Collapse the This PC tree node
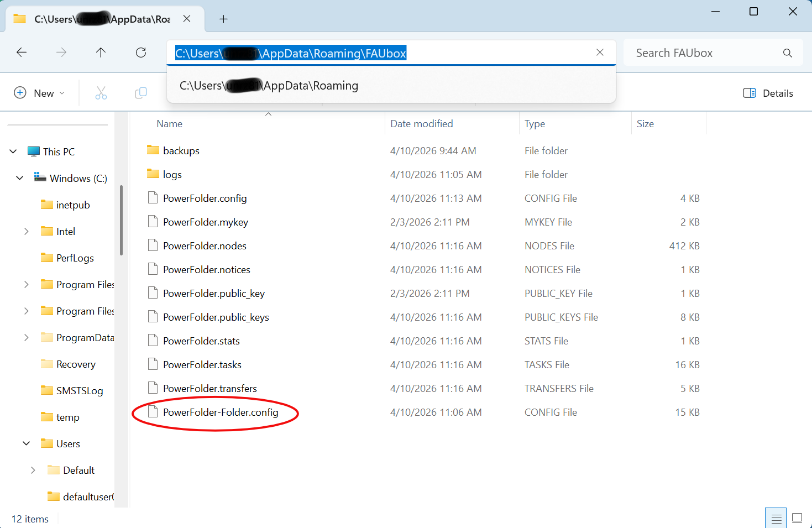812x528 pixels. tap(13, 151)
